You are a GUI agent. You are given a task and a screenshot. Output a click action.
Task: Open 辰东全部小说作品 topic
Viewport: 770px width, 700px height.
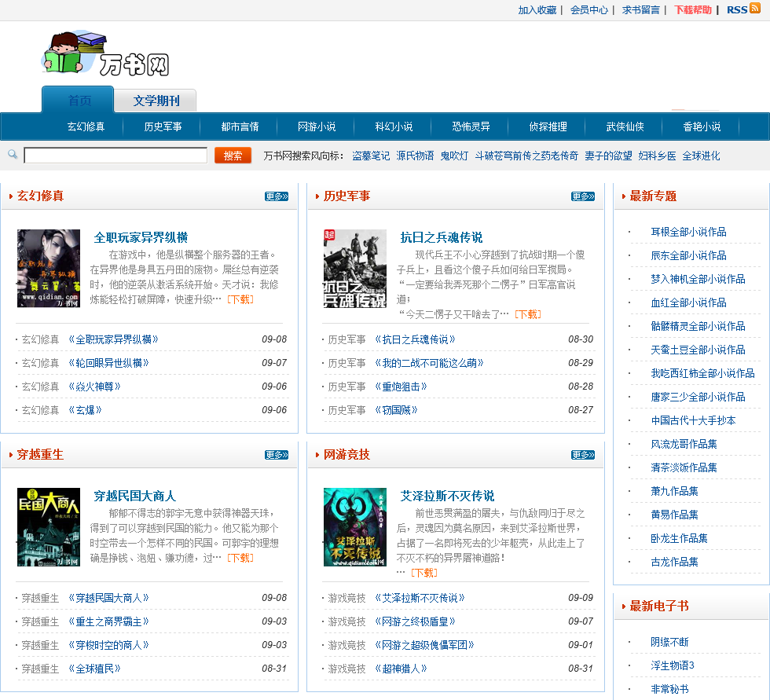pos(688,255)
